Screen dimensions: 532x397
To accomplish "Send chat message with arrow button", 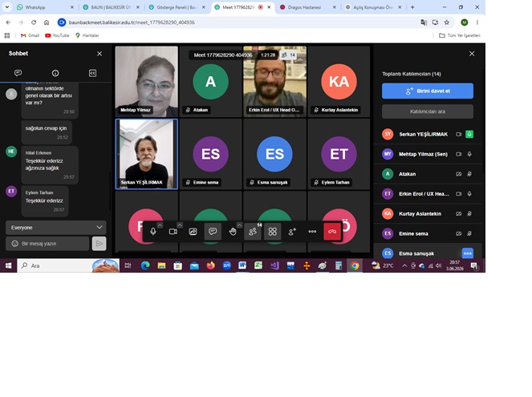I will tap(99, 244).
